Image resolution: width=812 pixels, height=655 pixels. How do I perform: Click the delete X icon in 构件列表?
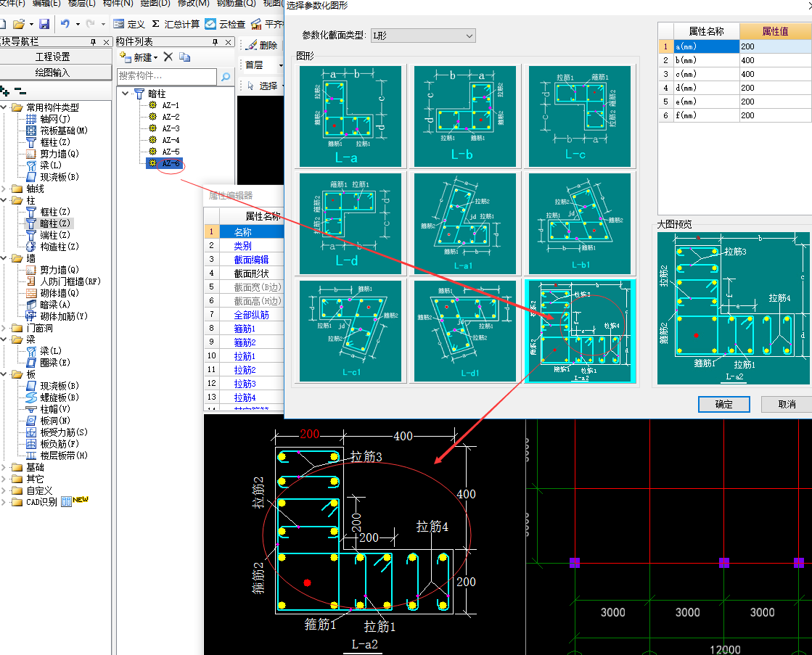168,57
